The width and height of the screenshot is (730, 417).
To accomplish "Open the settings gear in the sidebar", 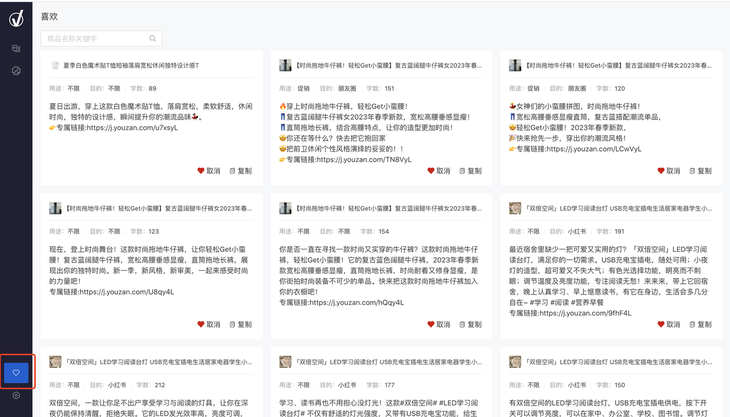I will [x=16, y=396].
